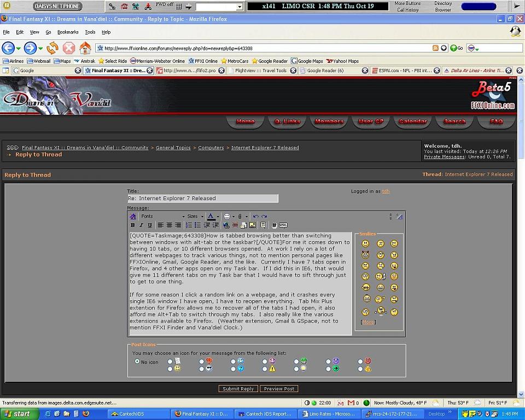Open the Forward button history dropdown arrow

[40, 49]
